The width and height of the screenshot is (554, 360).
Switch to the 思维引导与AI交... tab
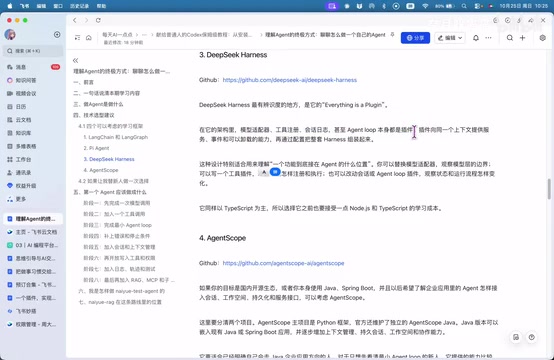pyautogui.click(x=33, y=258)
